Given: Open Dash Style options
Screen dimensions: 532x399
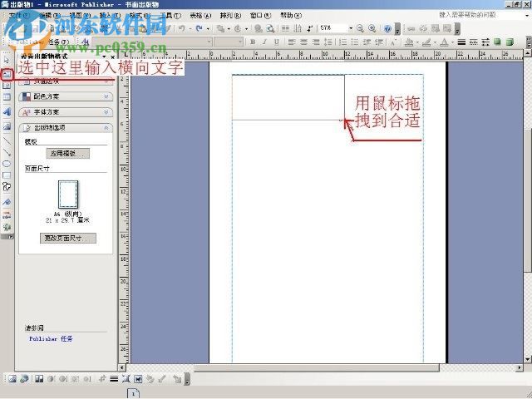Looking at the screenshot, I should point(473,42).
